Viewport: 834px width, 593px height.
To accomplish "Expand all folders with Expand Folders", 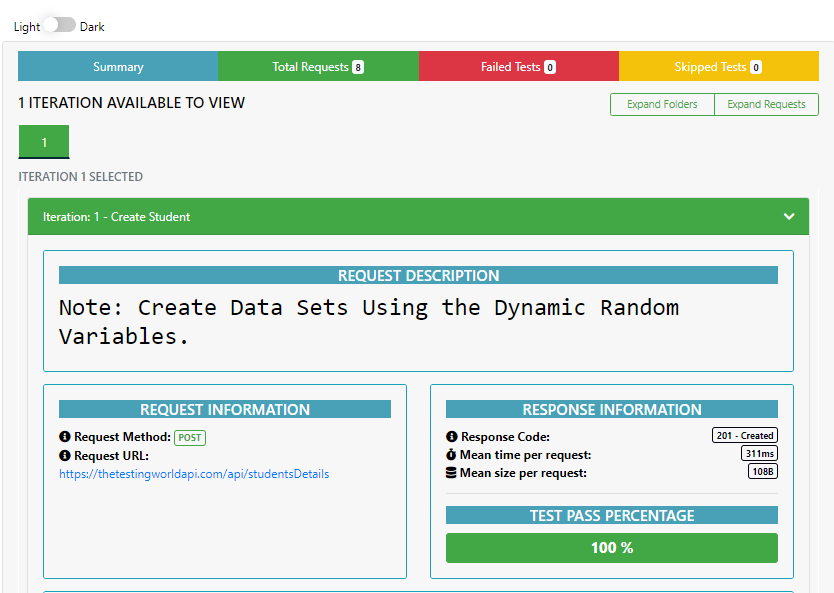I will pos(662,104).
